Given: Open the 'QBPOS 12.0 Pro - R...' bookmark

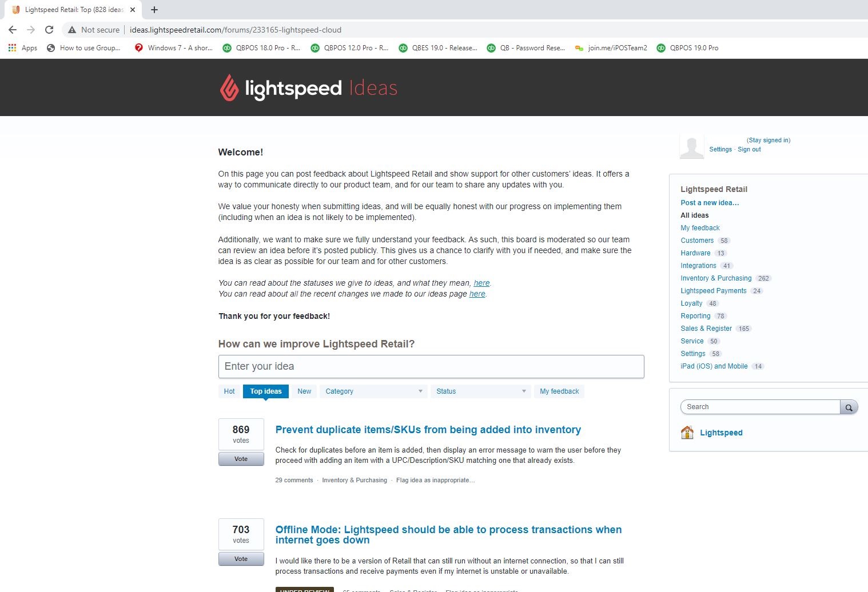Looking at the screenshot, I should tap(349, 48).
